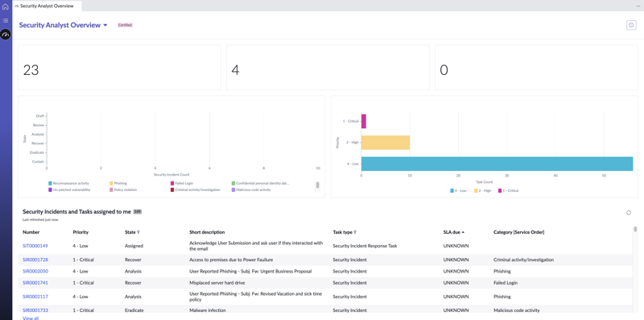Open incident SIR0002050
The width and height of the screenshot is (644, 320).
tap(35, 272)
